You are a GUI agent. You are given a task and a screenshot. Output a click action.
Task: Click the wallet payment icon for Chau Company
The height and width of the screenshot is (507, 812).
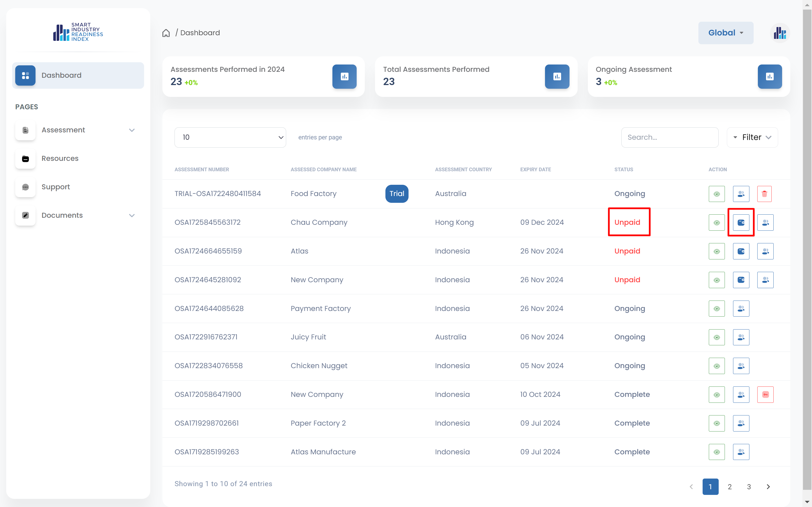coord(741,222)
